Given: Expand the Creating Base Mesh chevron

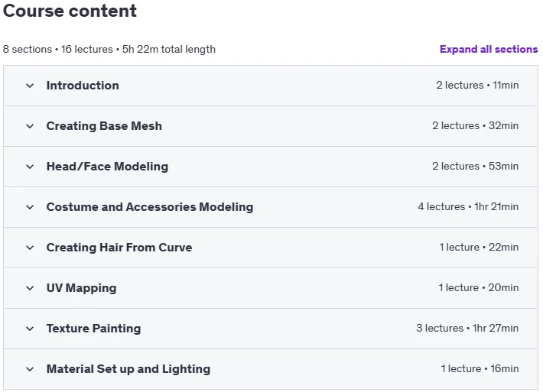Looking at the screenshot, I should [30, 126].
